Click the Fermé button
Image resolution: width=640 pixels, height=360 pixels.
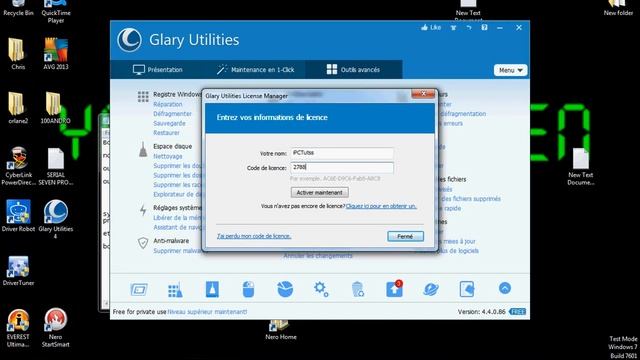[x=405, y=236]
